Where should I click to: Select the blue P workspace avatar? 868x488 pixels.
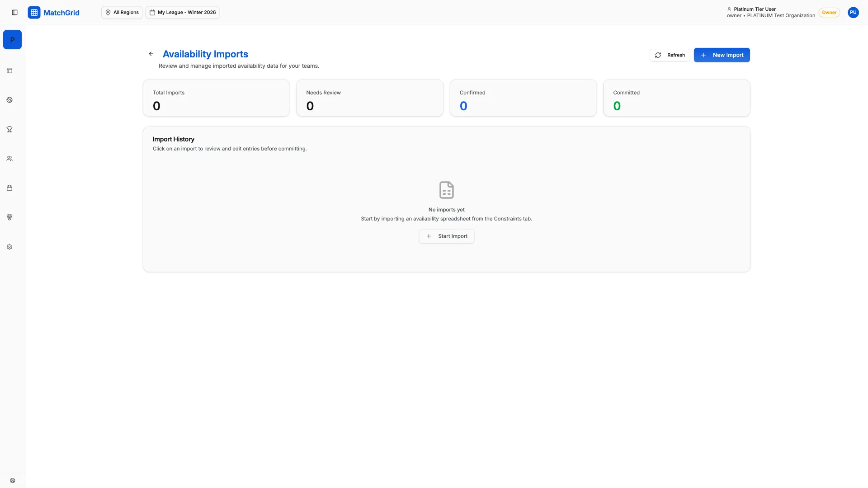point(12,39)
